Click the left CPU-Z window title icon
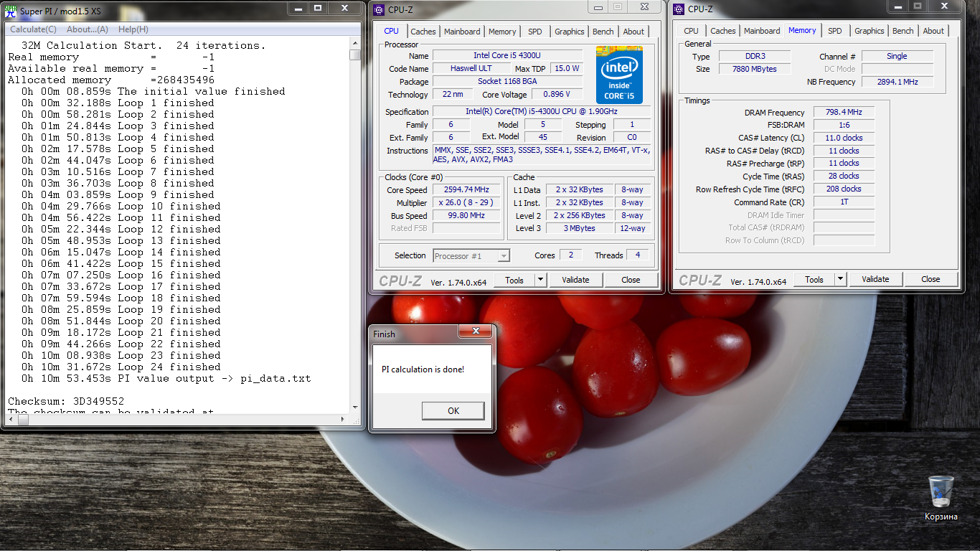The height and width of the screenshot is (551, 980). tap(380, 9)
